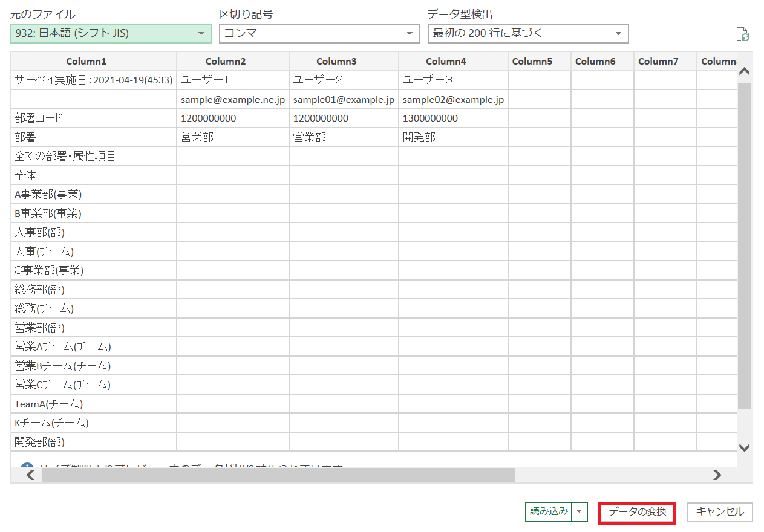This screenshot has width=764, height=532.
Task: Open the データ型検出 dropdown
Action: 527,34
